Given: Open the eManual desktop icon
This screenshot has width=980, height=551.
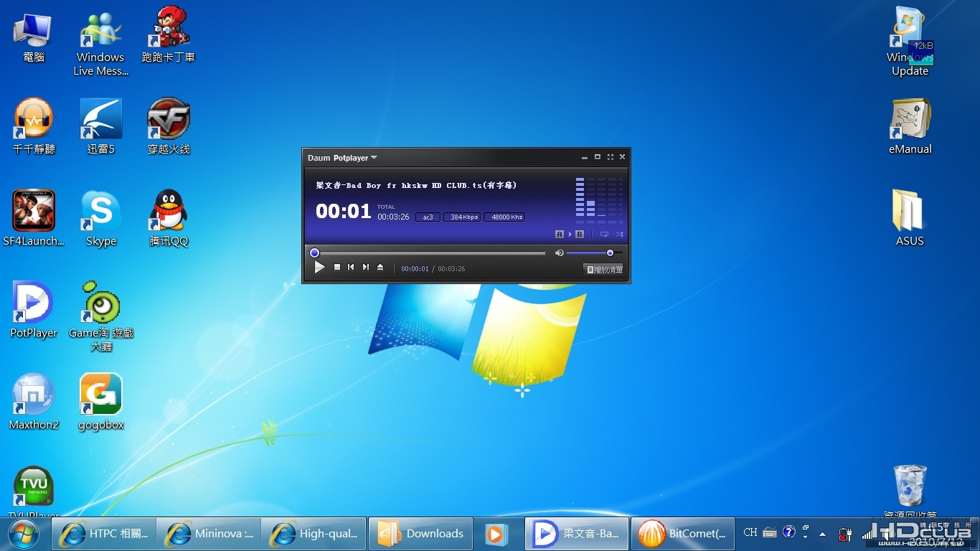Looking at the screenshot, I should [910, 127].
